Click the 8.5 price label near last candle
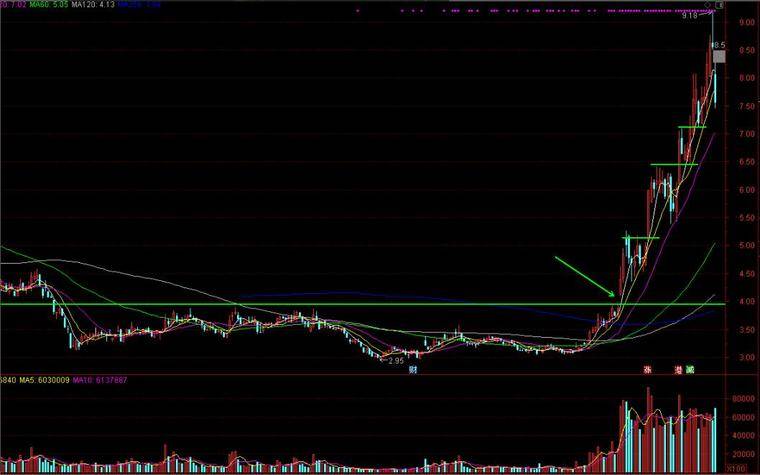The height and width of the screenshot is (475, 760). pos(718,45)
